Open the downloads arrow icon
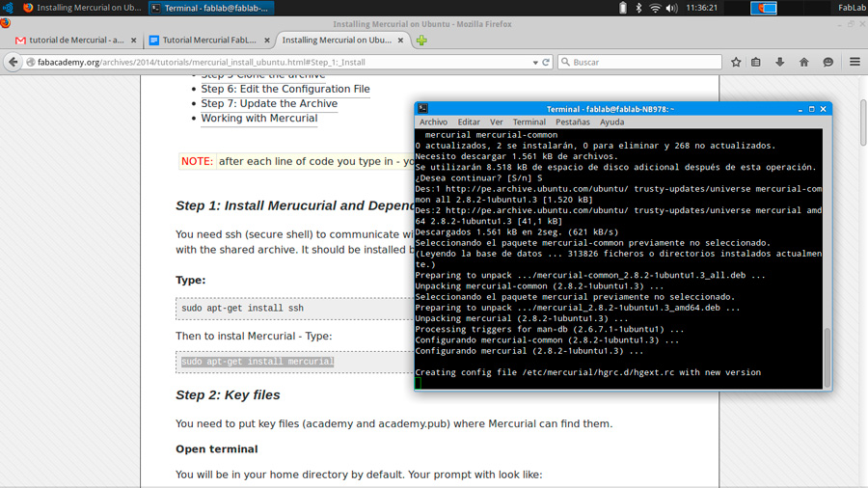The width and height of the screenshot is (868, 488). coord(780,62)
